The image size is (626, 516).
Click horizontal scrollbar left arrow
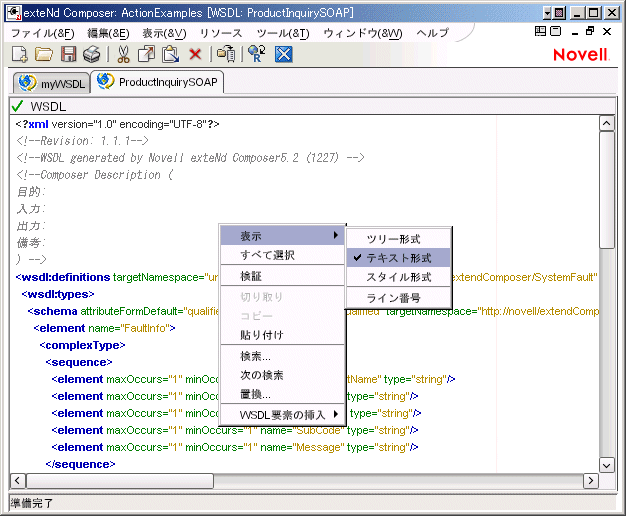point(17,480)
